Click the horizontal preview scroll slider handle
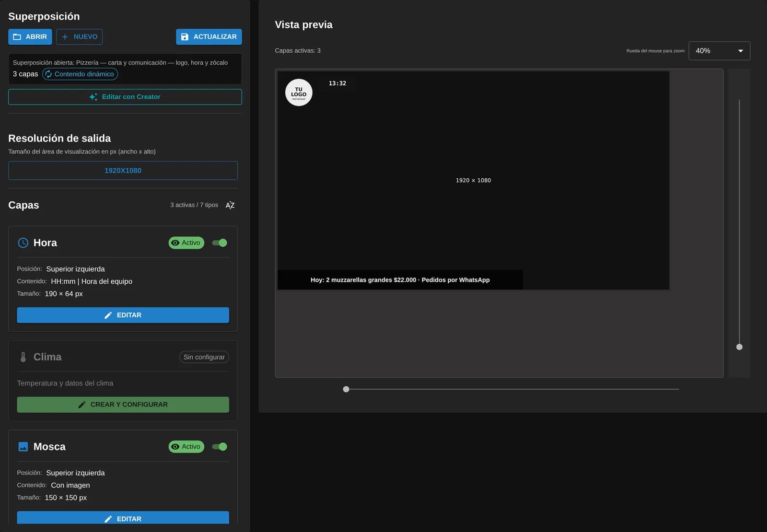This screenshot has height=532, width=767. [346, 389]
